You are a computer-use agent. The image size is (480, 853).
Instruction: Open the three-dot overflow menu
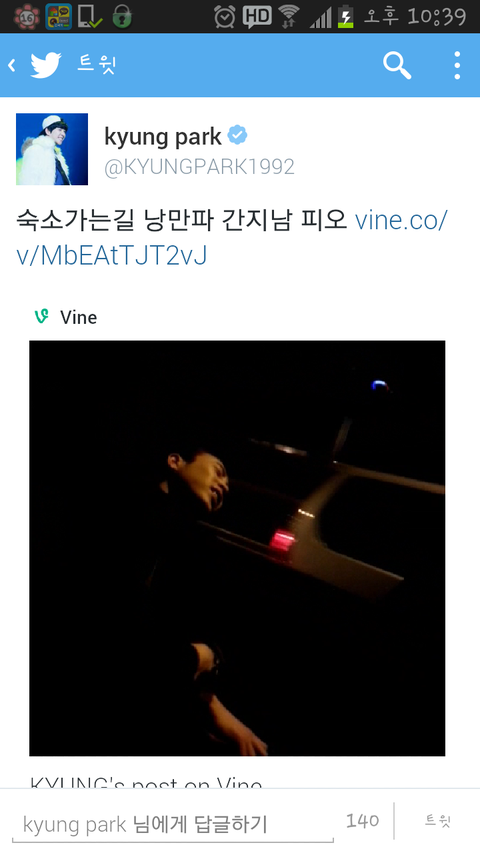tap(457, 65)
